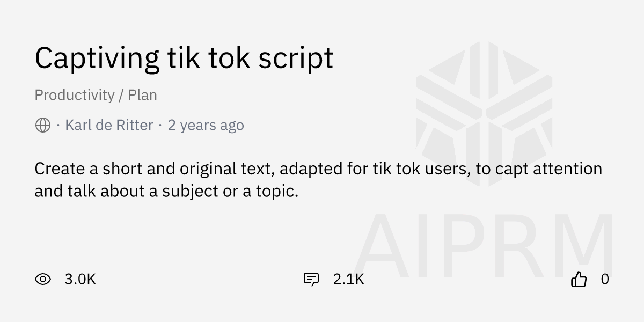Click the dot separator before "2 years ago"
The height and width of the screenshot is (322, 644).
[160, 126]
